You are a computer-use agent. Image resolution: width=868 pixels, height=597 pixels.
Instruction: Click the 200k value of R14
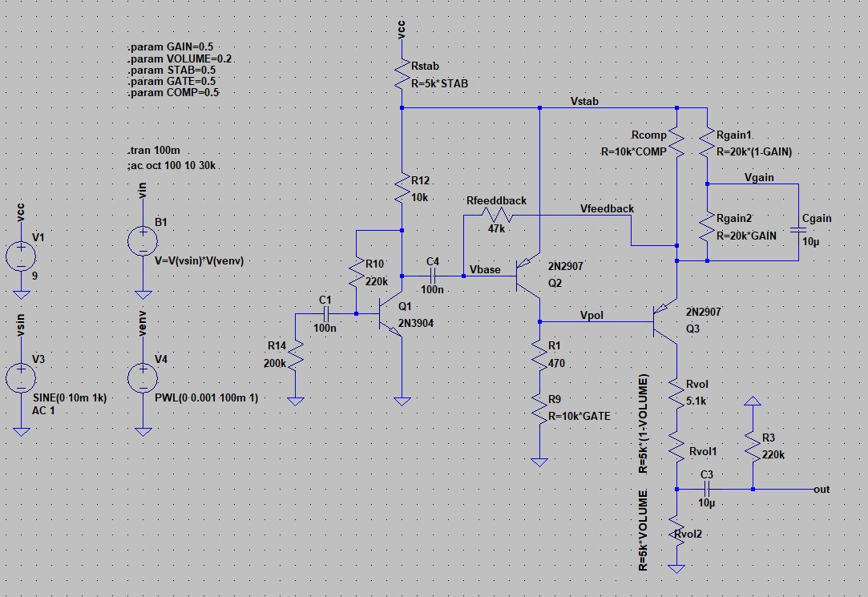(x=275, y=364)
